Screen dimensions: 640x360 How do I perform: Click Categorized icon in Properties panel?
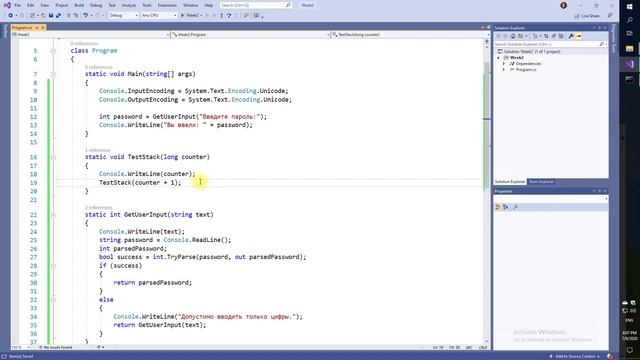click(x=498, y=207)
